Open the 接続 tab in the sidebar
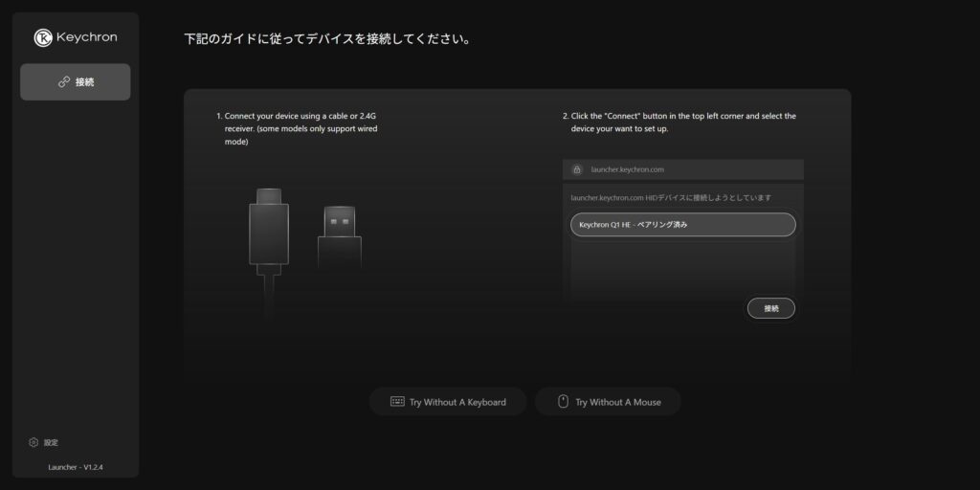This screenshot has height=490, width=980. 76,82
